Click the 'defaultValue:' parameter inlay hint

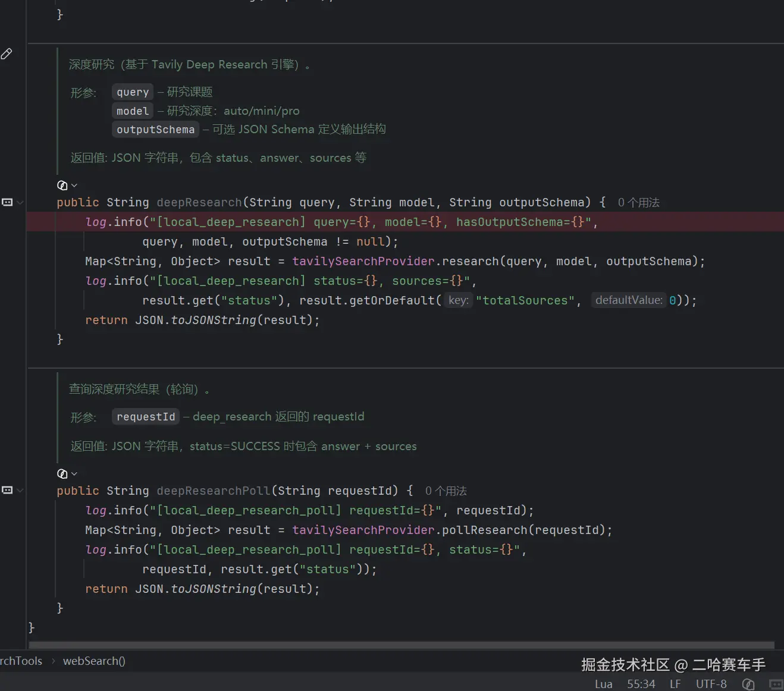pyautogui.click(x=629, y=300)
